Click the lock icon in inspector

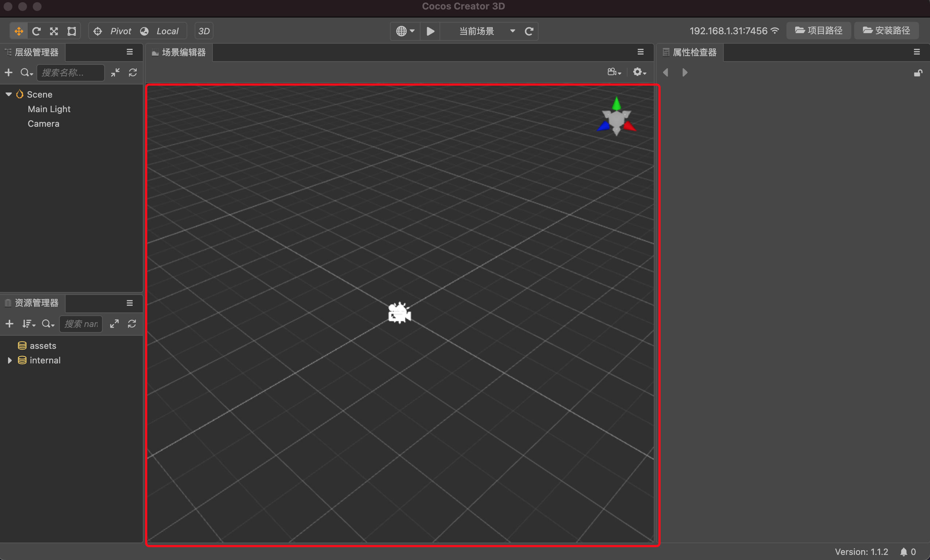[918, 73]
